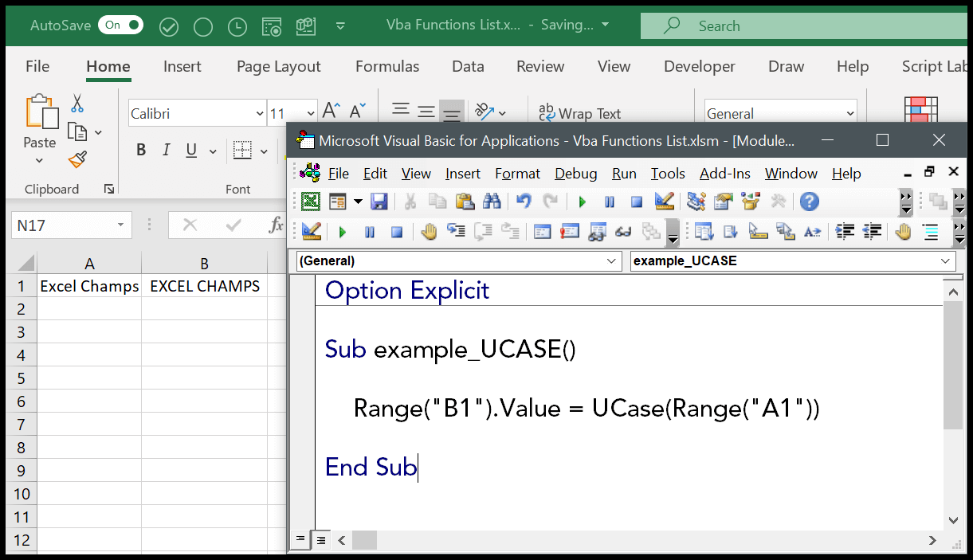Image resolution: width=973 pixels, height=560 pixels.
Task: Switch to the Developer ribbon tab
Action: pos(699,66)
